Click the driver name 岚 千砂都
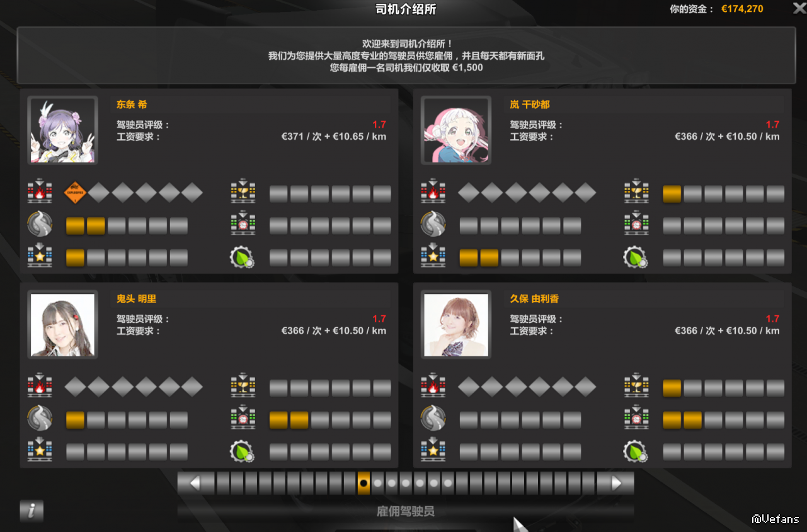Screen dimensions: 807x532 click(x=530, y=105)
